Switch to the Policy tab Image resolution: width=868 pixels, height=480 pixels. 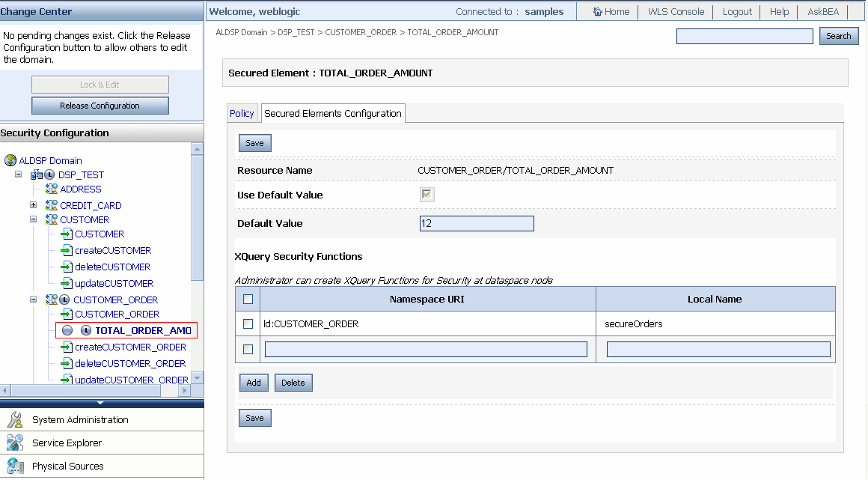[242, 113]
